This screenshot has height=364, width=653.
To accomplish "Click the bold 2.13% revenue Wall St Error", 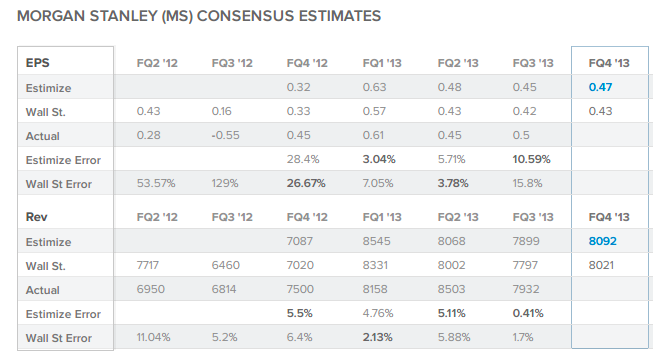I will [x=377, y=337].
